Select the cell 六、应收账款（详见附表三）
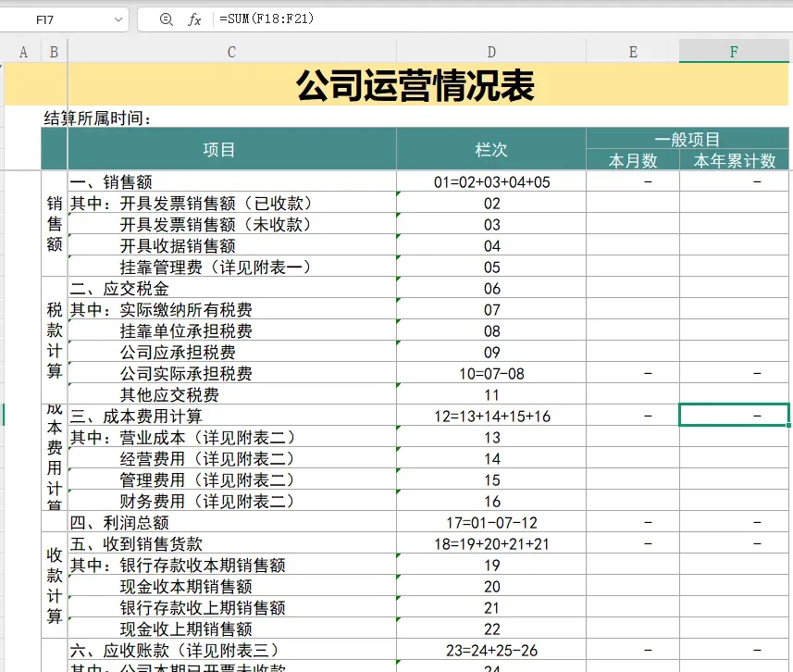The height and width of the screenshot is (672, 793). (232, 649)
